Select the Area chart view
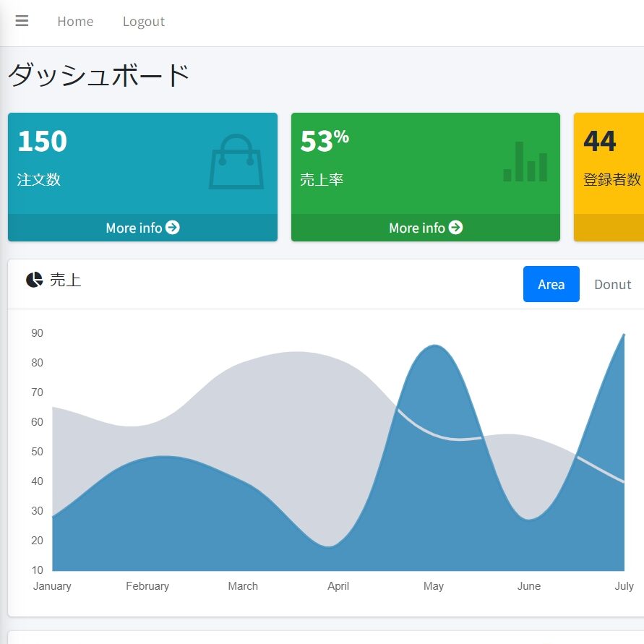The image size is (644, 644). (x=551, y=284)
